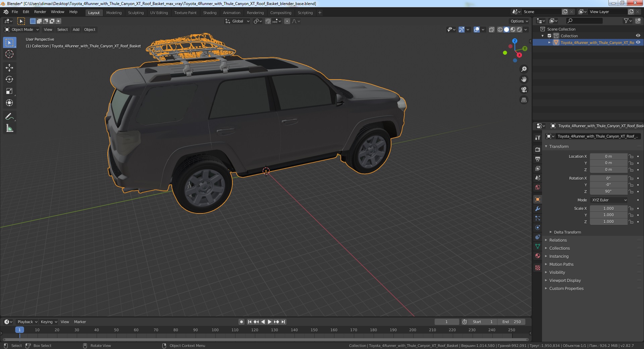The width and height of the screenshot is (644, 349).
Task: Open the Playback dropdown in timeline
Action: point(27,322)
